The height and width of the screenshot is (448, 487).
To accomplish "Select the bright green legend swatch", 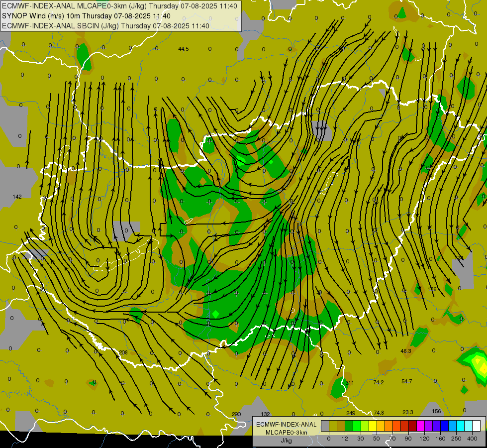I will click(x=357, y=426).
